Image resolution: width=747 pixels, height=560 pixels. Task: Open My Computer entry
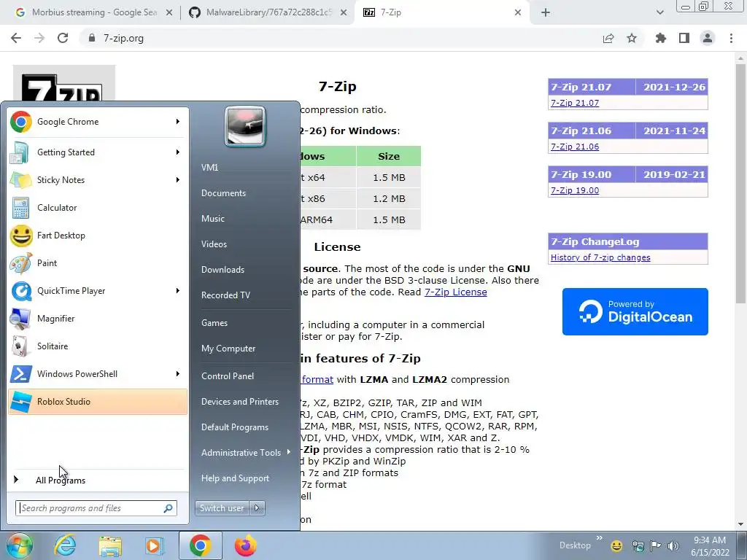pos(228,349)
